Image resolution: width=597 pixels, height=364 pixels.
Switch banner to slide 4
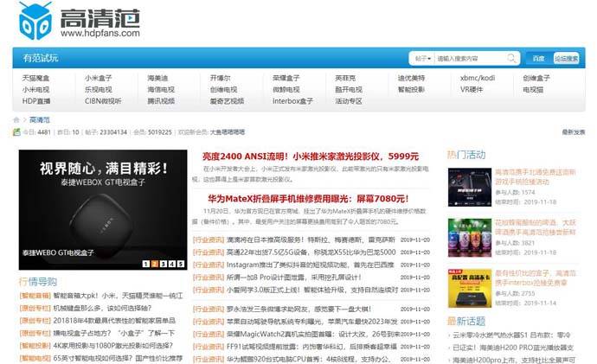pyautogui.click(x=172, y=264)
